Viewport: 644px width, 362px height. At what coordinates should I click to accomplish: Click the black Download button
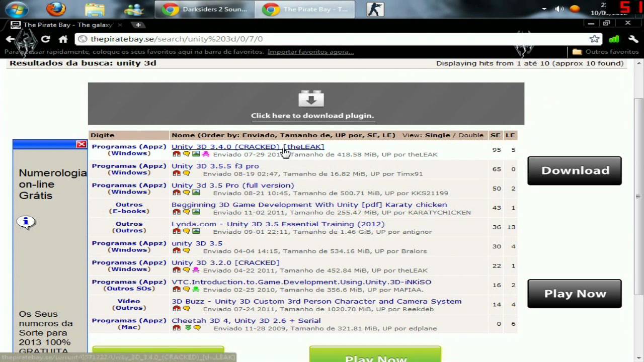pyautogui.click(x=575, y=170)
